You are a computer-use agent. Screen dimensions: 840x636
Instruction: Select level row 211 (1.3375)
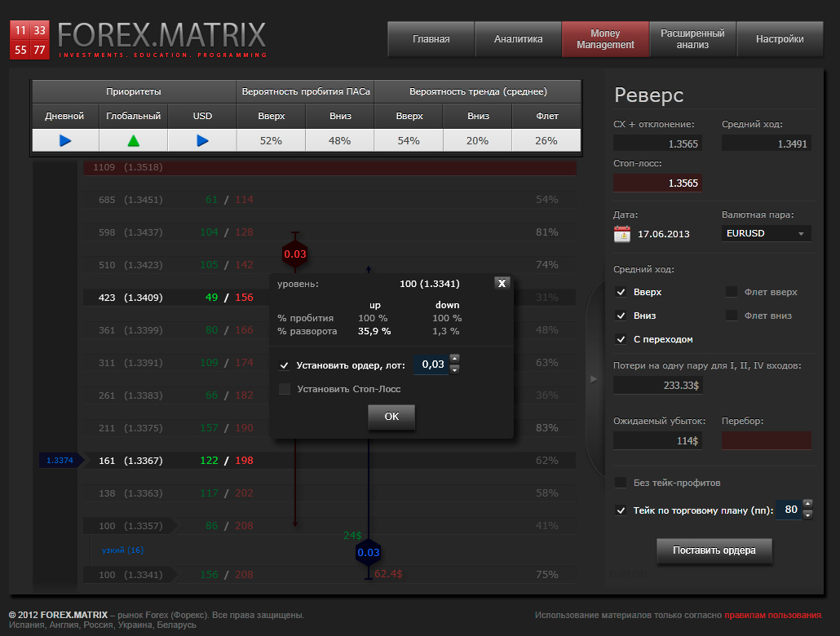click(329, 427)
